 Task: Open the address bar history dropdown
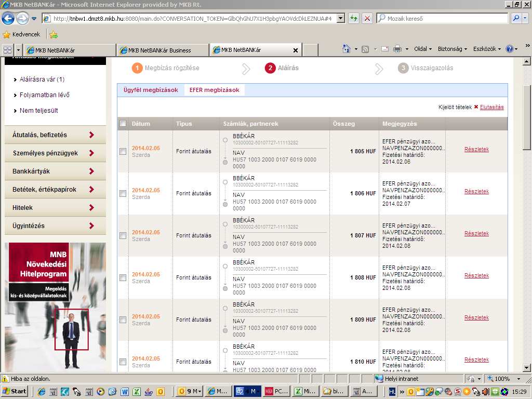click(x=341, y=18)
